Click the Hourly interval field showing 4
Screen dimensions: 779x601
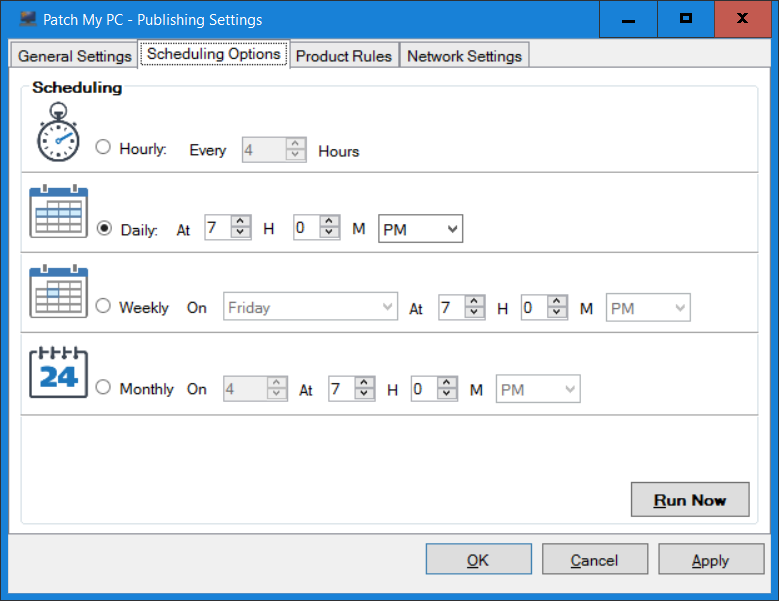pos(264,150)
